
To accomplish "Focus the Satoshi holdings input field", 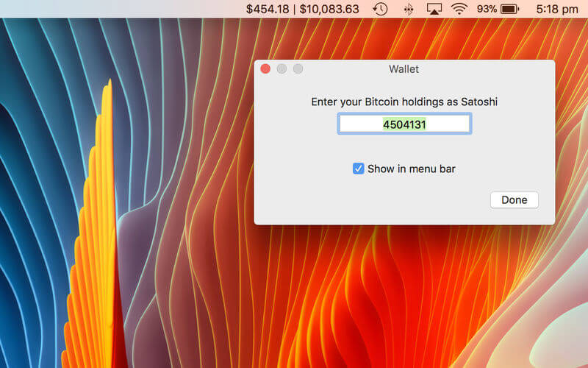I will pos(404,124).
